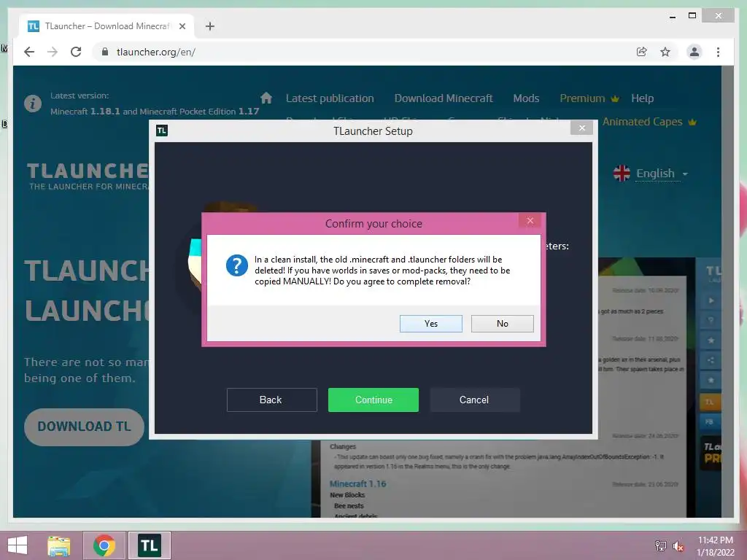Close the Confirm your choice dialog
Image resolution: width=747 pixels, height=560 pixels.
(x=530, y=221)
